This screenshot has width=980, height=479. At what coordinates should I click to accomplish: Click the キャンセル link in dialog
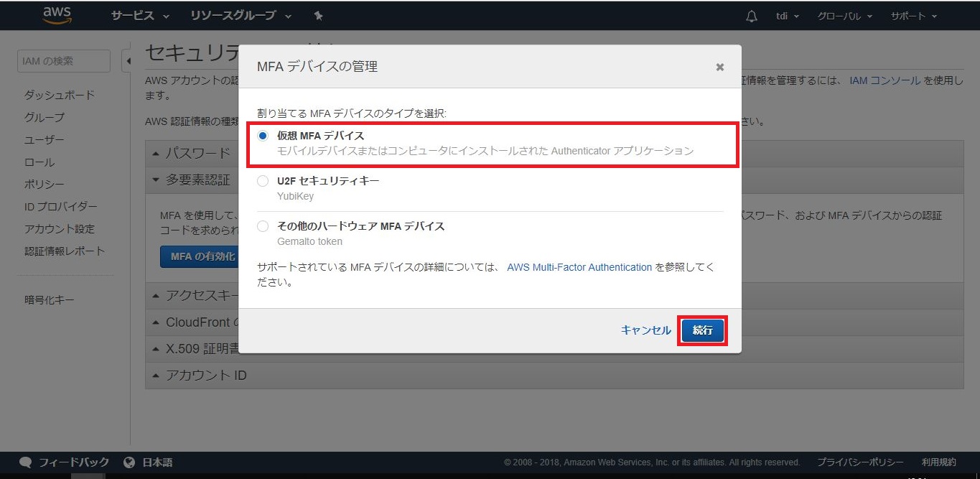tap(645, 330)
